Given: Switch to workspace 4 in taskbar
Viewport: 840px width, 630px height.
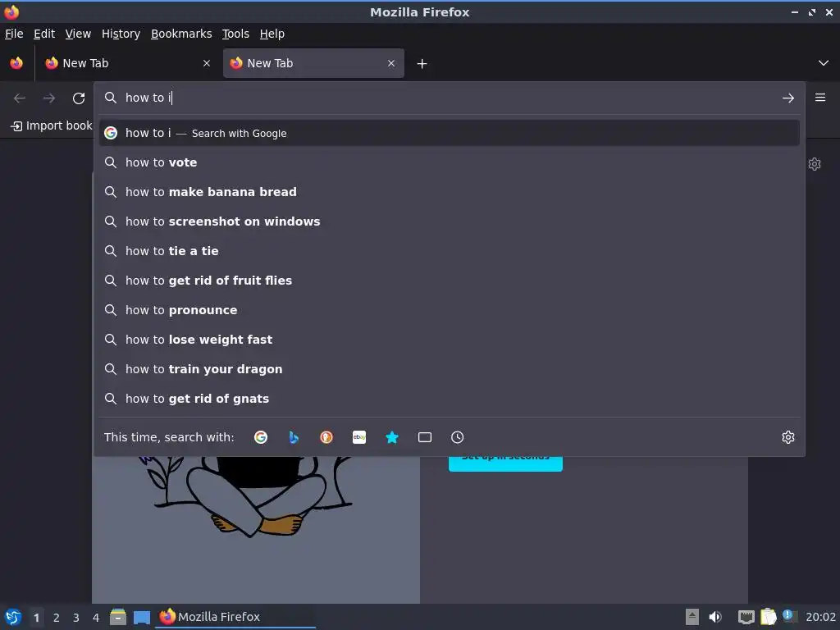Looking at the screenshot, I should click(96, 618).
